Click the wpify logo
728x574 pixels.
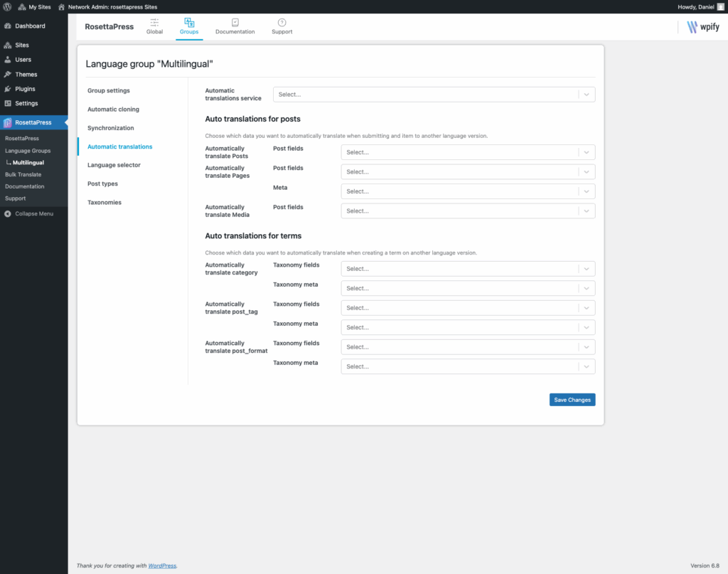[x=703, y=27]
